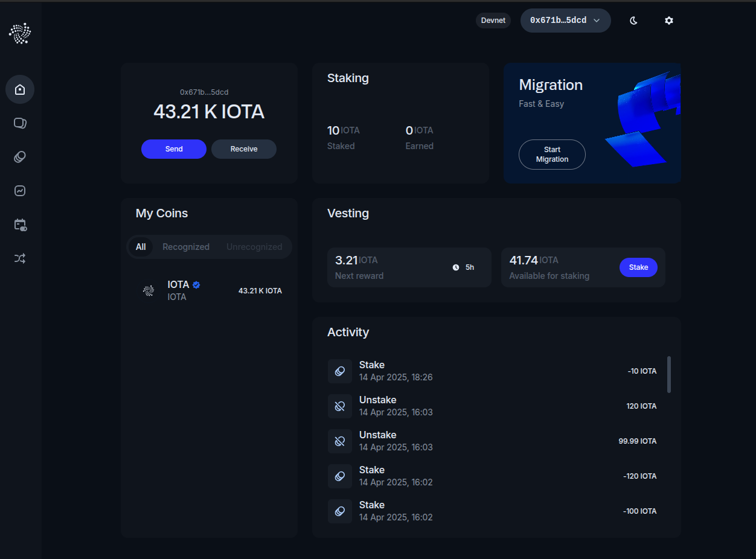Switch to the Unrecognized coins tab
The width and height of the screenshot is (756, 559).
254,246
